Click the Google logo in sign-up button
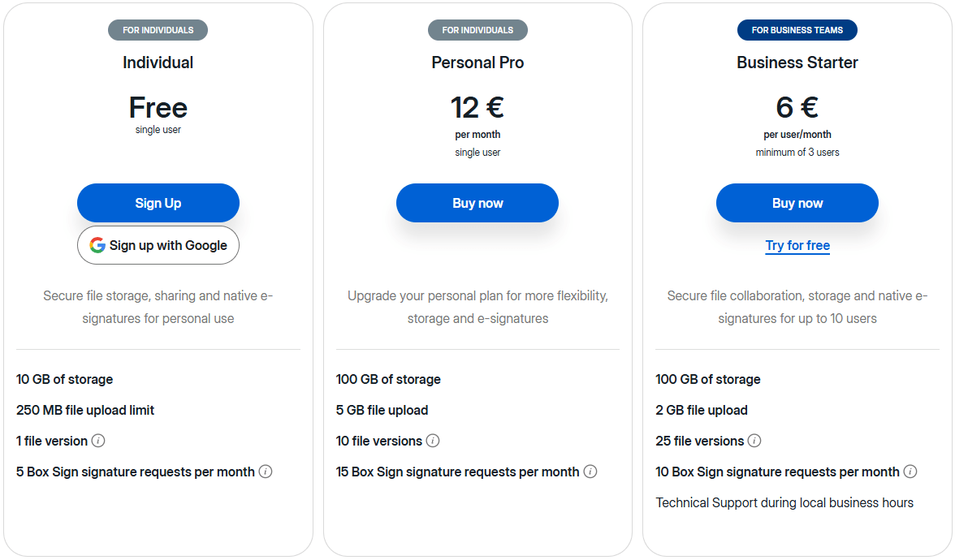 point(97,245)
